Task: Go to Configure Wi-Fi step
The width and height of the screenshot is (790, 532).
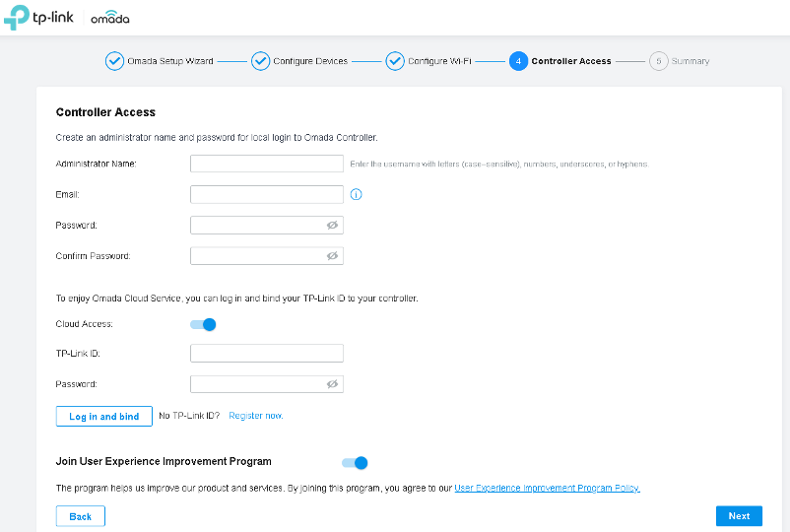Action: (x=439, y=61)
